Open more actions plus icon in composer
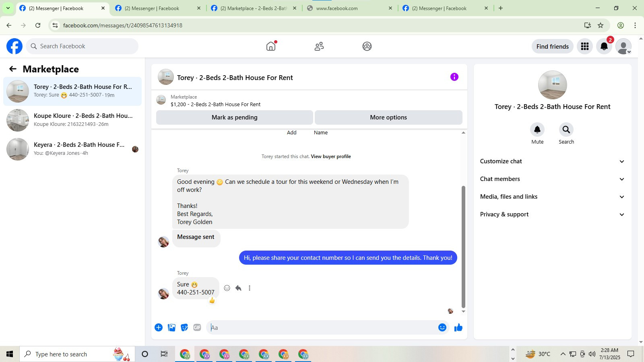This screenshot has width=644, height=362. [159, 327]
